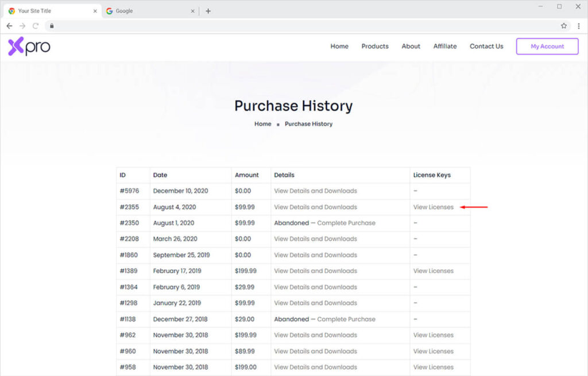View Details and Downloads for order #5976
588x376 pixels.
pos(315,191)
